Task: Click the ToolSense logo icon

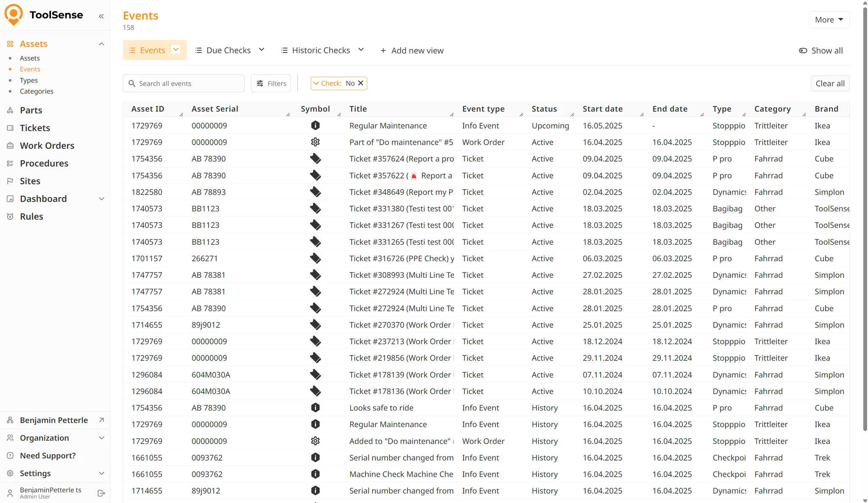Action: (14, 14)
